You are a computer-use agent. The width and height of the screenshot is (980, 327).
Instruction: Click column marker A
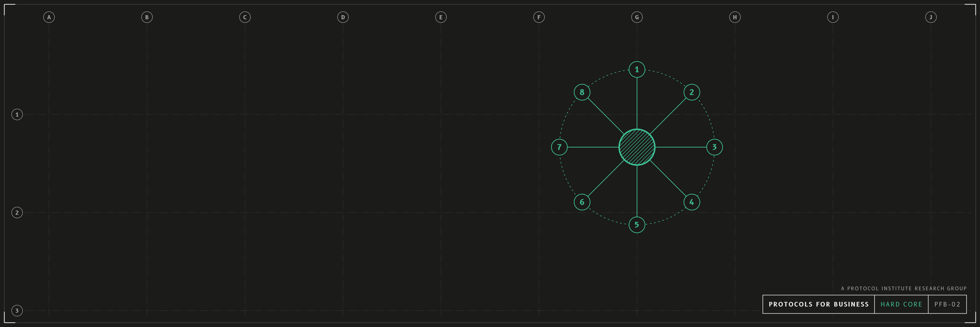pos(49,17)
